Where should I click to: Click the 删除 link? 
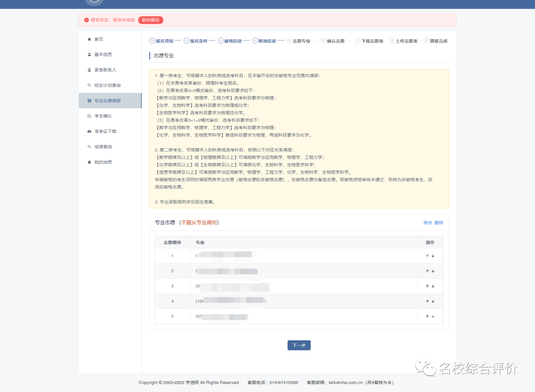pyautogui.click(x=439, y=223)
